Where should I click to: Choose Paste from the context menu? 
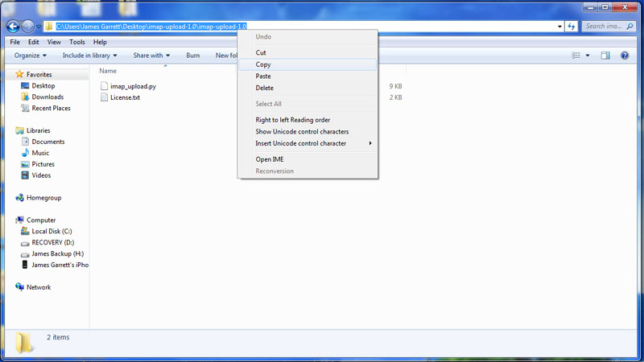(x=308, y=76)
